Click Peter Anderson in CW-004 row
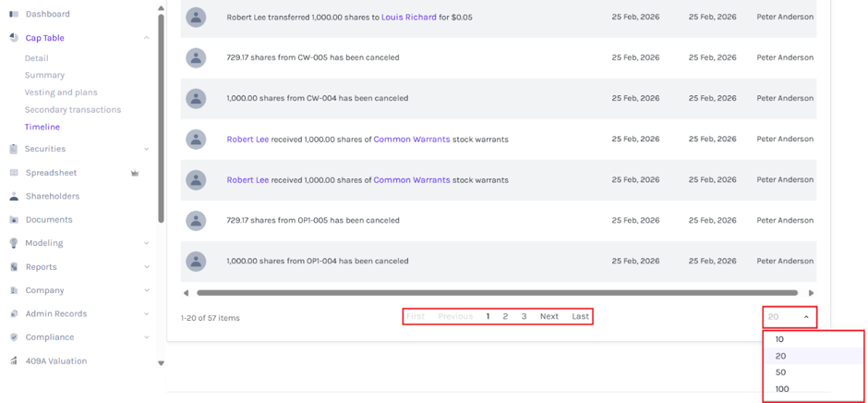The image size is (868, 403). (785, 98)
